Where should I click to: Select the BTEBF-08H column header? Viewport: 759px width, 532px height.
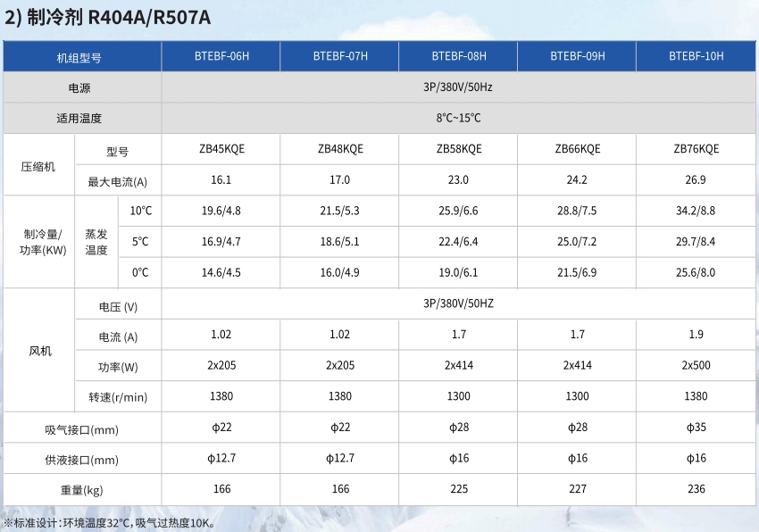tap(458, 56)
